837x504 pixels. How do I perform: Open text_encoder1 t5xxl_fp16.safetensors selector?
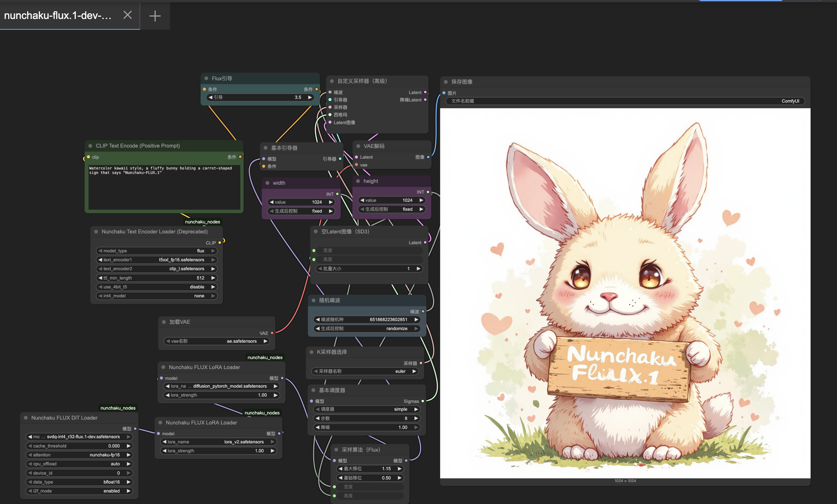pyautogui.click(x=157, y=260)
